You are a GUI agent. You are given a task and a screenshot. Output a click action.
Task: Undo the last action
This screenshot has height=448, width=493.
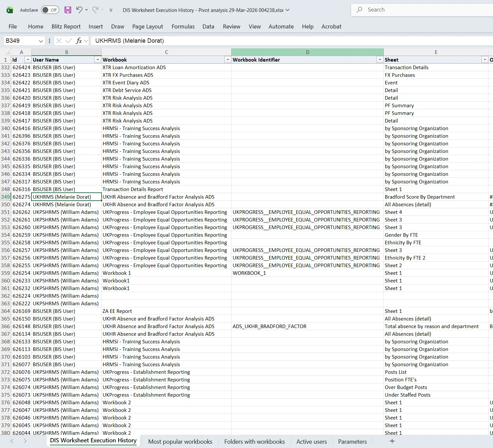(79, 10)
